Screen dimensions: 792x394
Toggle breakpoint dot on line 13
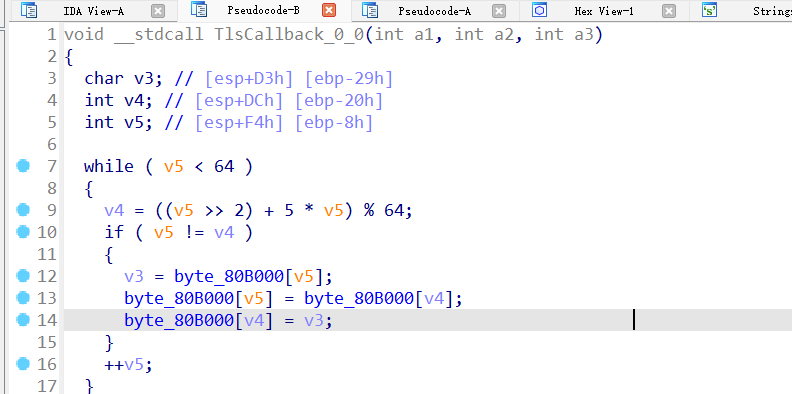point(23,298)
